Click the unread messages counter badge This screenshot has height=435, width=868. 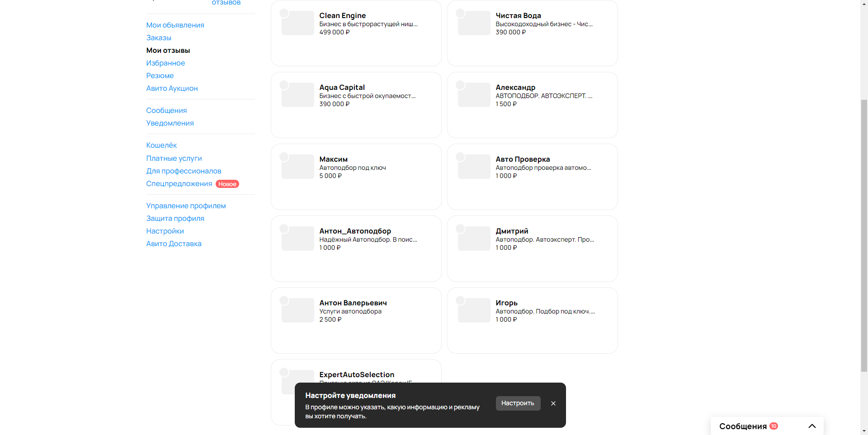(774, 426)
